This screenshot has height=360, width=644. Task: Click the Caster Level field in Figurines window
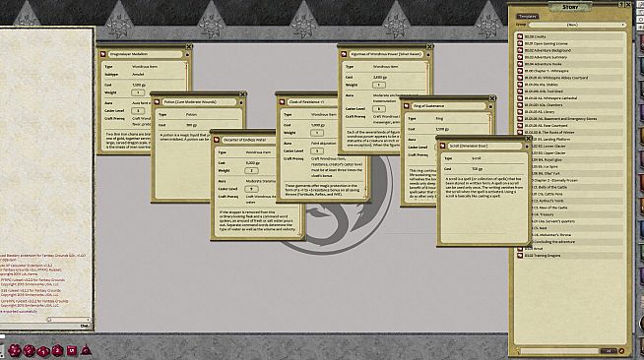tap(379, 108)
